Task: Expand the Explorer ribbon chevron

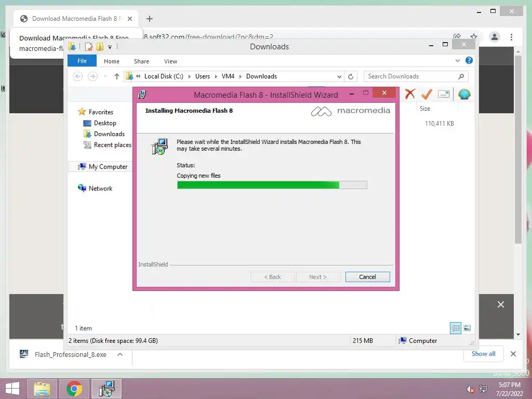Action: tap(458, 60)
